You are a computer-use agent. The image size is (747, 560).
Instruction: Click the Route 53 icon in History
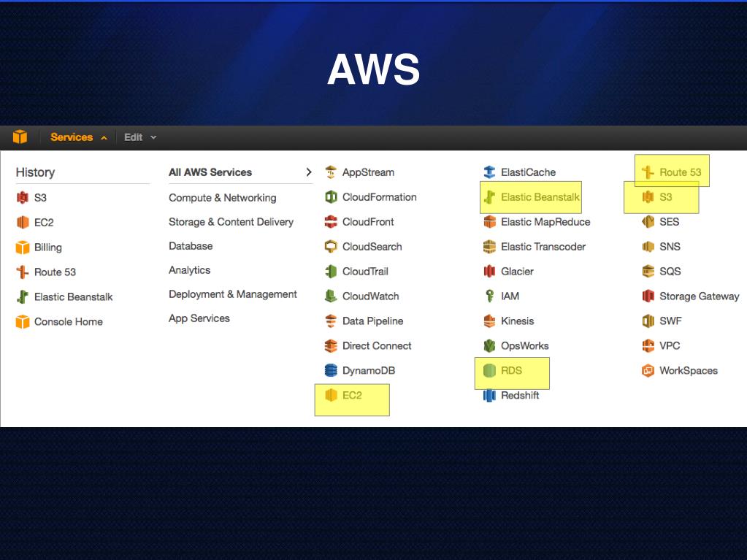(23, 272)
